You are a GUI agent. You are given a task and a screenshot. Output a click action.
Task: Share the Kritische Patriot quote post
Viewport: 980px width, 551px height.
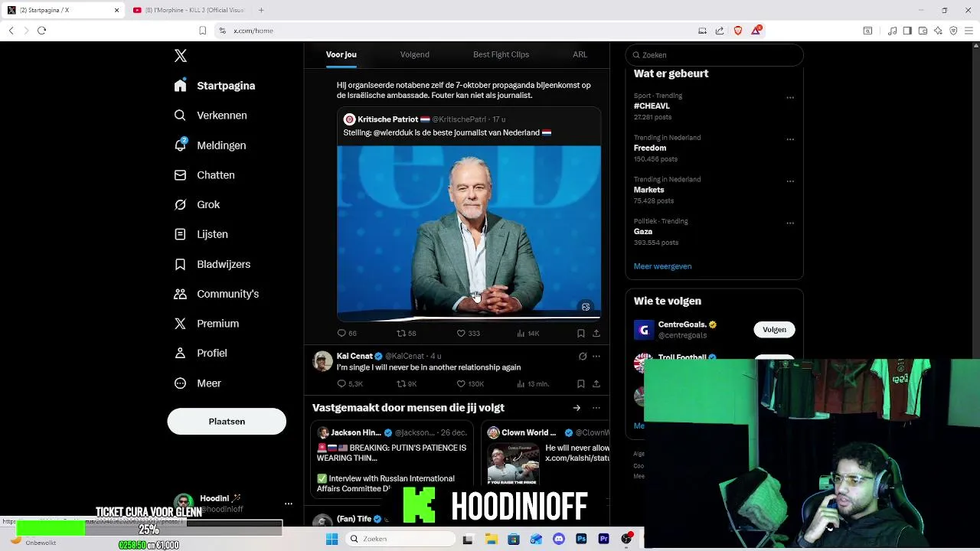pyautogui.click(x=596, y=333)
